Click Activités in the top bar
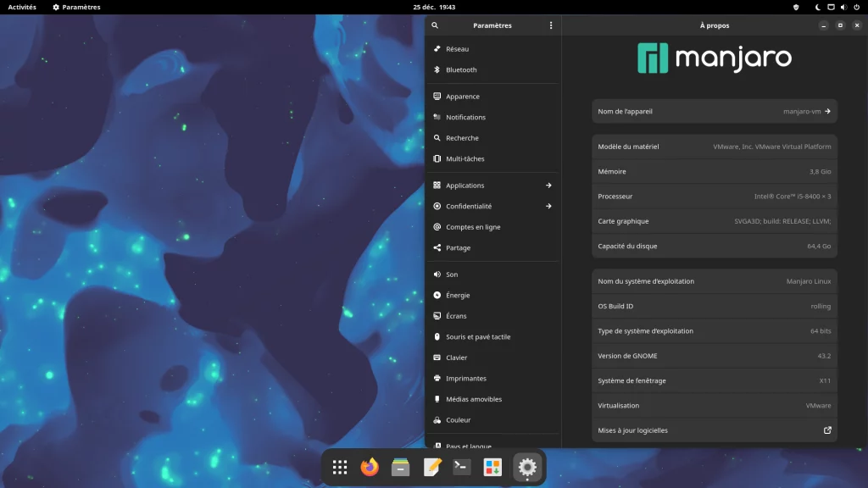868x488 pixels. (x=22, y=7)
